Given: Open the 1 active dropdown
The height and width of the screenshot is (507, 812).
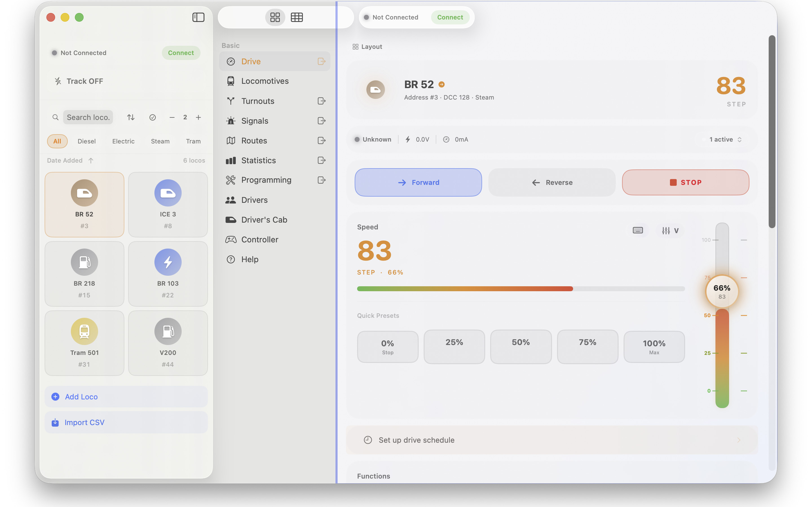Looking at the screenshot, I should (x=724, y=139).
